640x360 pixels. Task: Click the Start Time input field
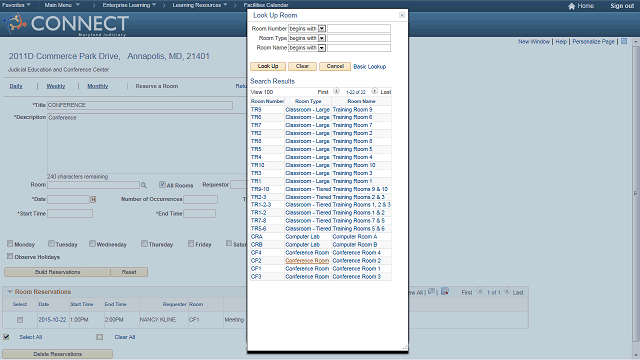pyautogui.click(x=70, y=213)
